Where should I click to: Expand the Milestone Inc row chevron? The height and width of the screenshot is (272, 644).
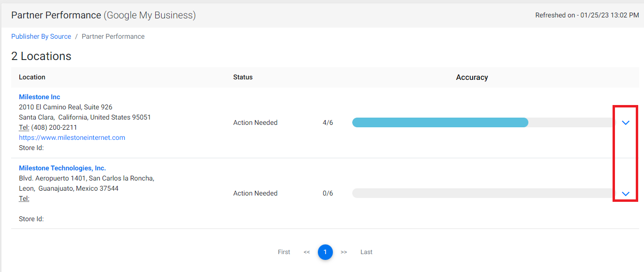(626, 123)
